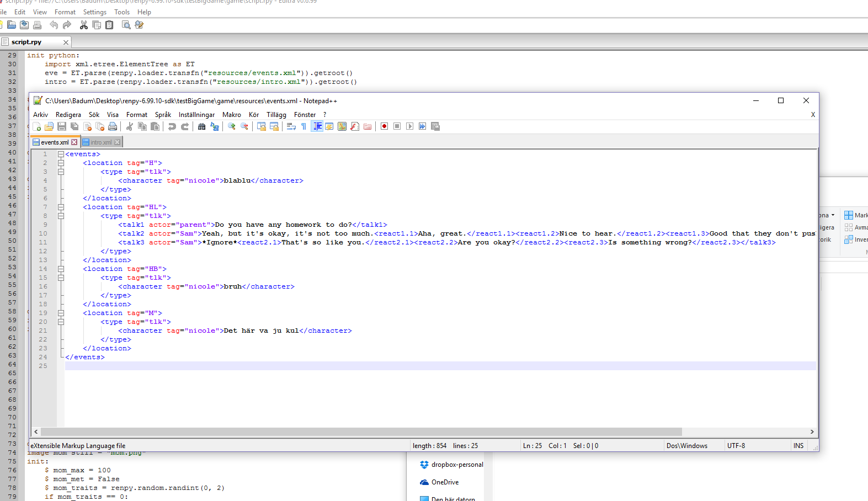868x501 pixels.
Task: Open Folder as Workspace icon
Action: [368, 126]
